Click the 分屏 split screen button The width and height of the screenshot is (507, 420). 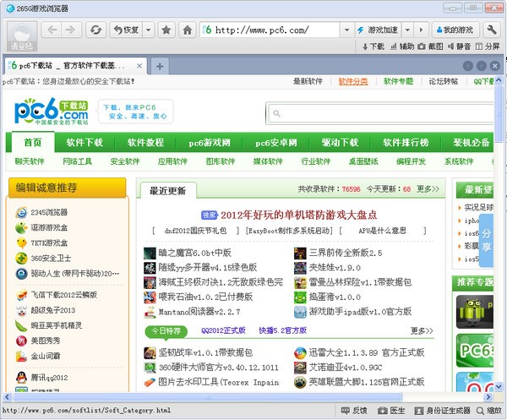coord(488,46)
